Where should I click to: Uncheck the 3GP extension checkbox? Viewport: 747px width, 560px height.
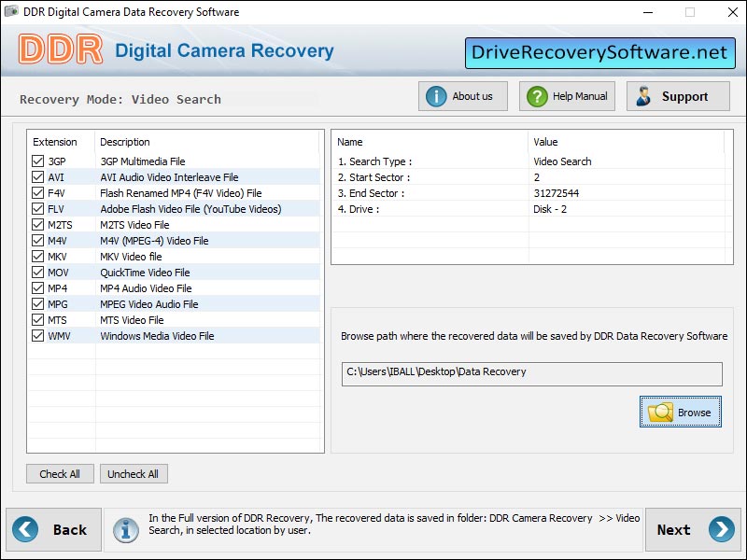tap(37, 161)
